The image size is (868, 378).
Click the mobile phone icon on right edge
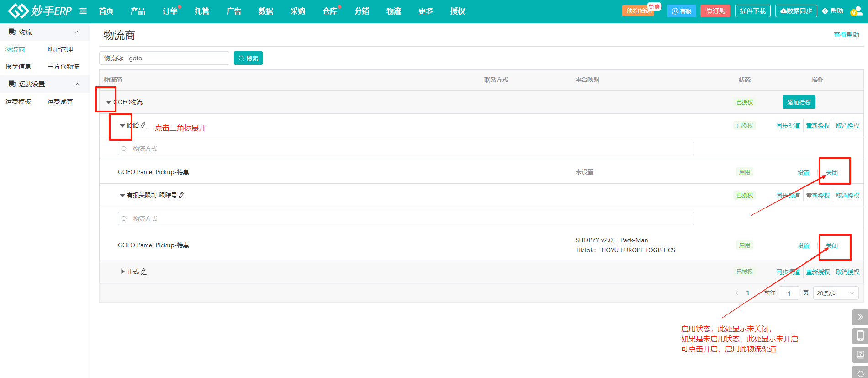tap(860, 336)
